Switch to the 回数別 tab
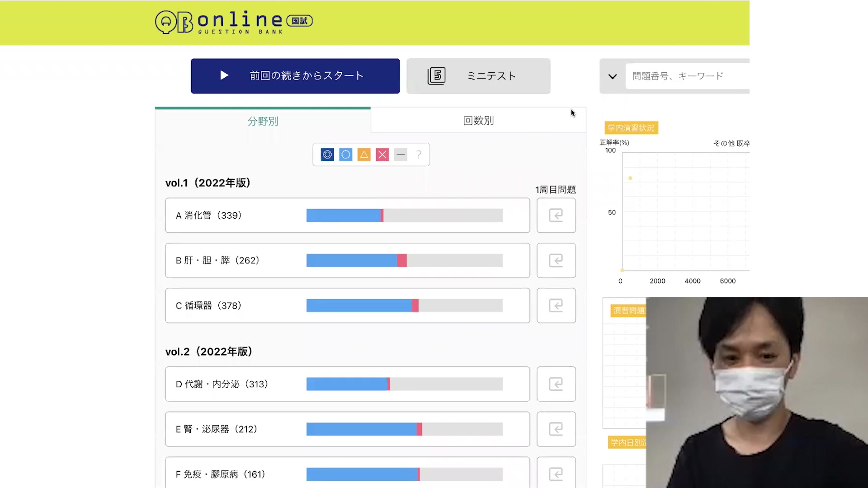 click(478, 121)
